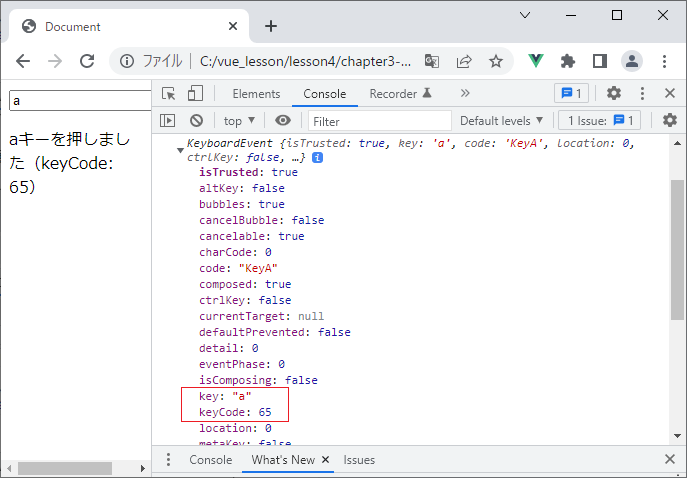Open DevTools settings gear

coord(614,93)
